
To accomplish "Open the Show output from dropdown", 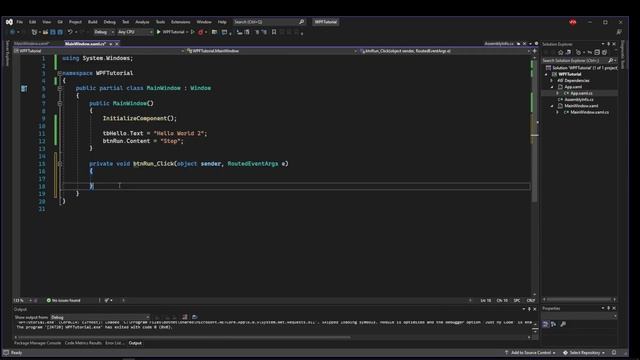I will click(x=100, y=317).
